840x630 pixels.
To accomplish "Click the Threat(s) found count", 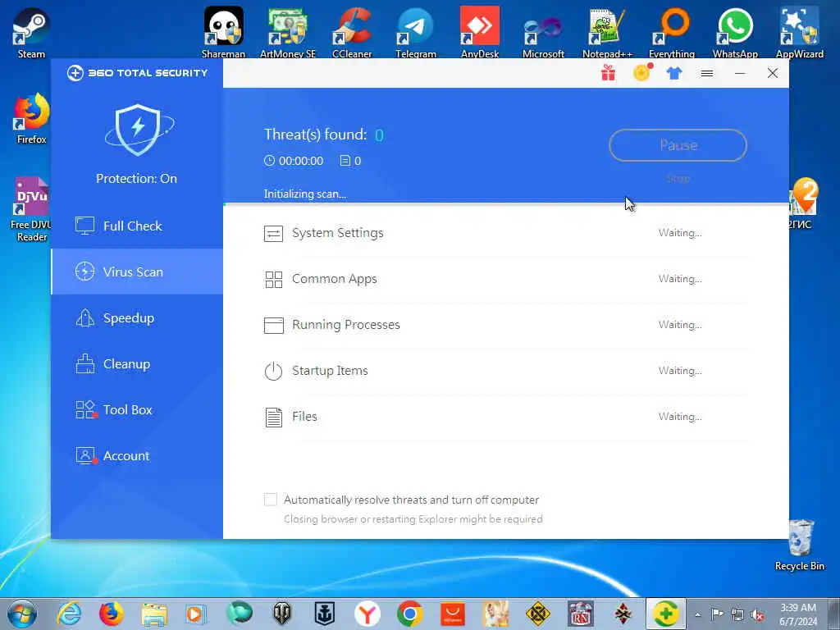I will click(379, 135).
